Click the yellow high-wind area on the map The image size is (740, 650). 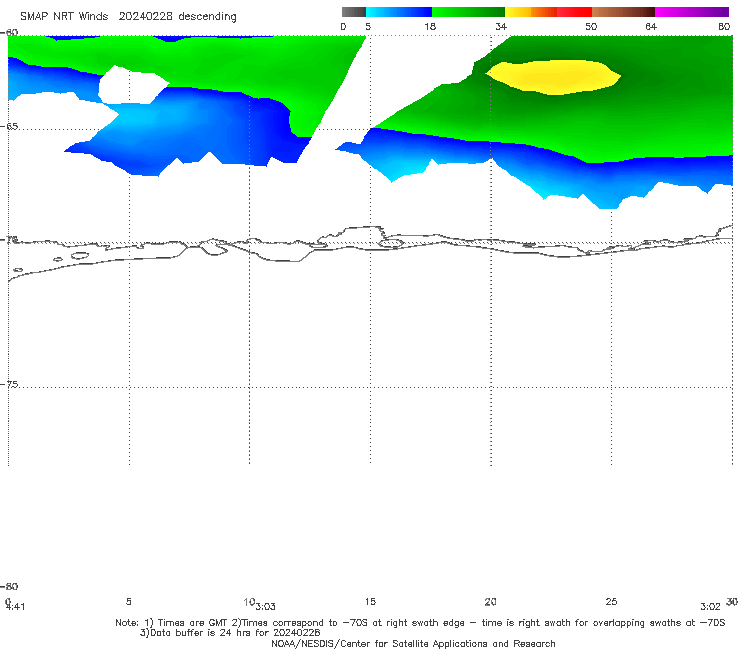pos(553,77)
